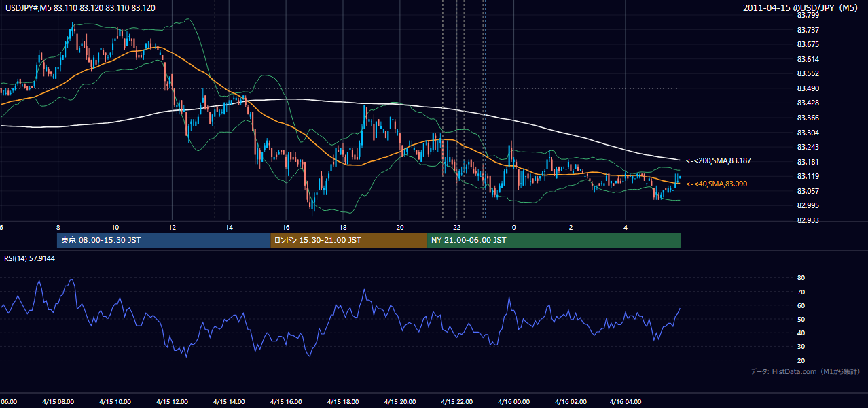The height and width of the screenshot is (408, 868).
Task: Click hour tick 14 under price chart
Action: tap(229, 228)
